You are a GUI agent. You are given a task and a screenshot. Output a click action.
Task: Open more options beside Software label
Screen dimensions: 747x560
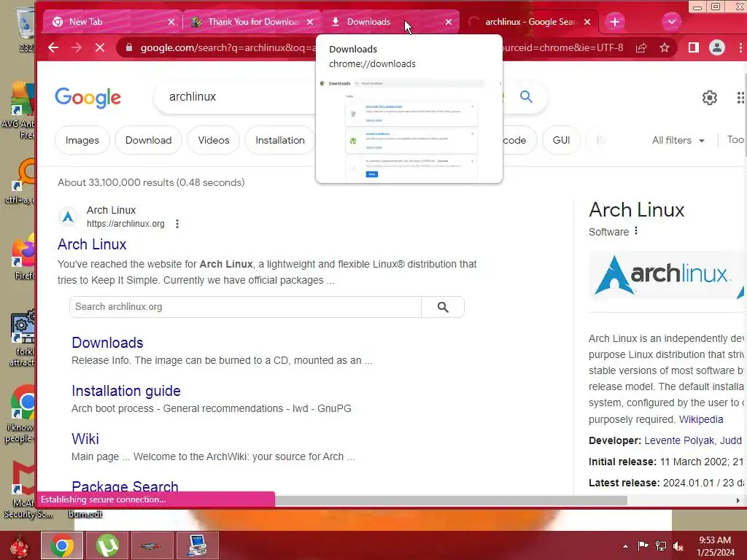coord(636,231)
